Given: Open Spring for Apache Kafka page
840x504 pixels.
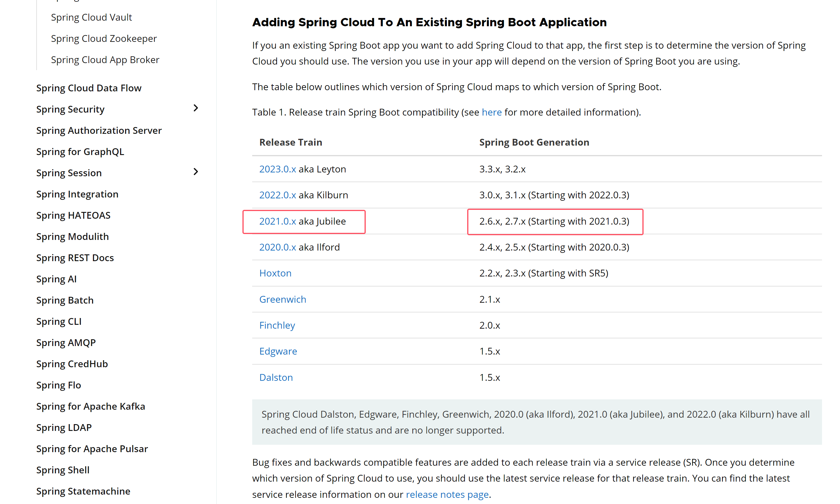Looking at the screenshot, I should [91, 406].
